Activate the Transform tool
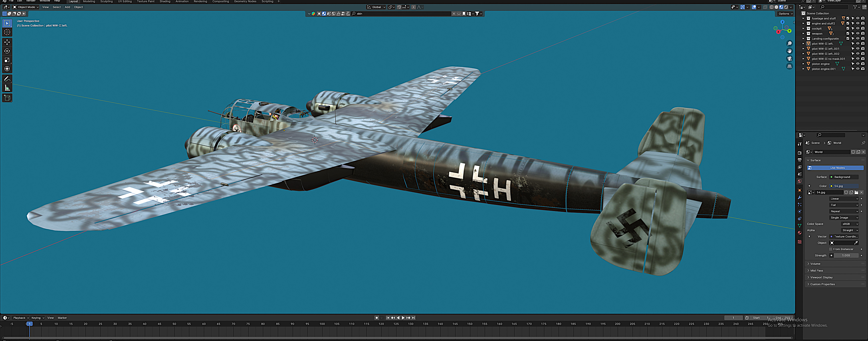 (x=7, y=69)
